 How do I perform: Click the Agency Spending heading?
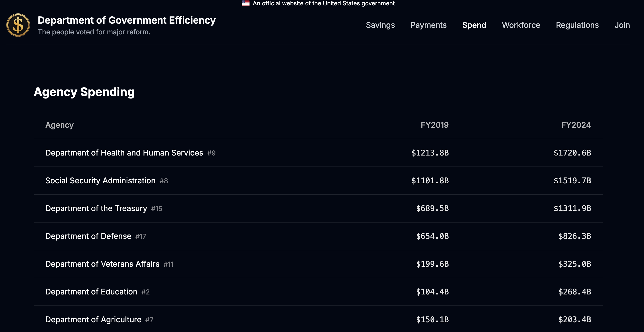[x=84, y=92]
